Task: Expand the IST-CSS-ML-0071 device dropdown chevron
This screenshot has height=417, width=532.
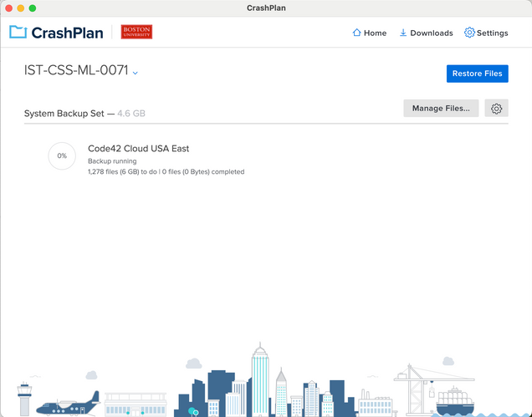Action: pos(135,73)
